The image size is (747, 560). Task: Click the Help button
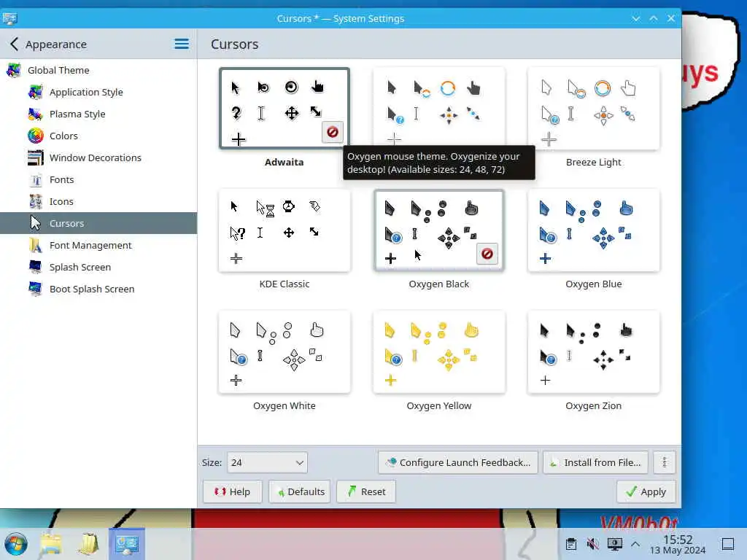233,491
